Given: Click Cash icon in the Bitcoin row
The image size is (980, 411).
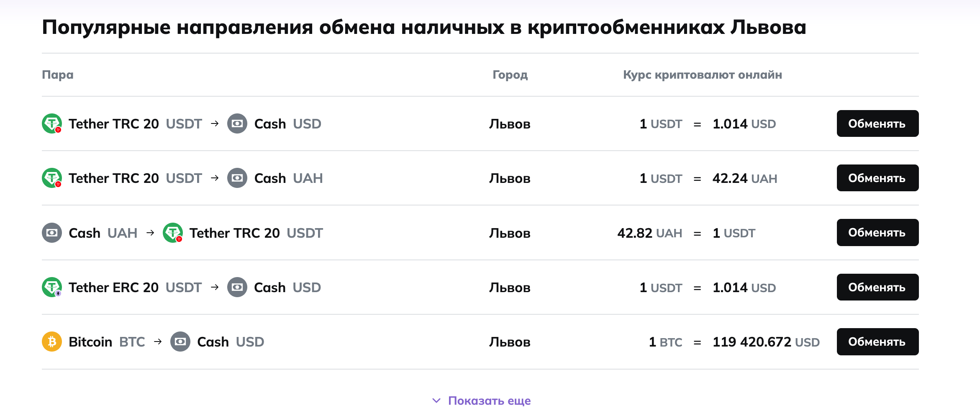Looking at the screenshot, I should coord(180,342).
